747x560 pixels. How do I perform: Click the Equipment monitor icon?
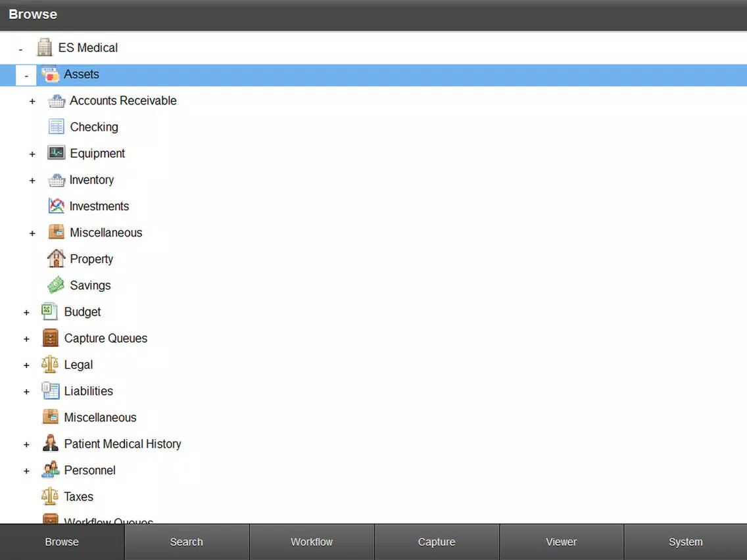click(x=56, y=153)
